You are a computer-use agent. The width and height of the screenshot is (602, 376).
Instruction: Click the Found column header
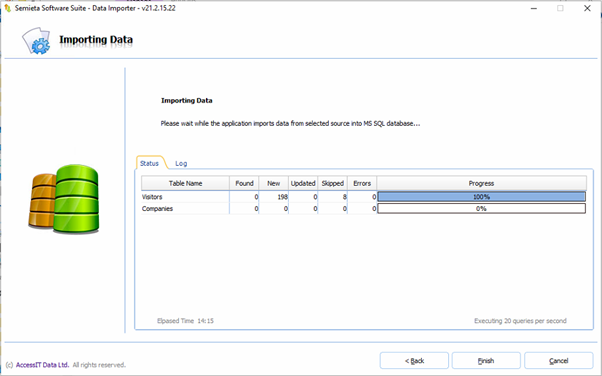[244, 183]
